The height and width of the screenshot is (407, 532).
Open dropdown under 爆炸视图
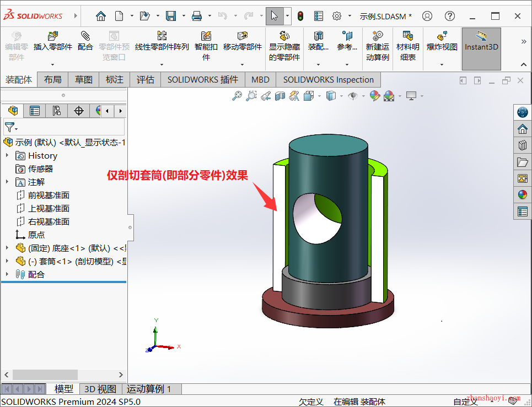pos(442,64)
